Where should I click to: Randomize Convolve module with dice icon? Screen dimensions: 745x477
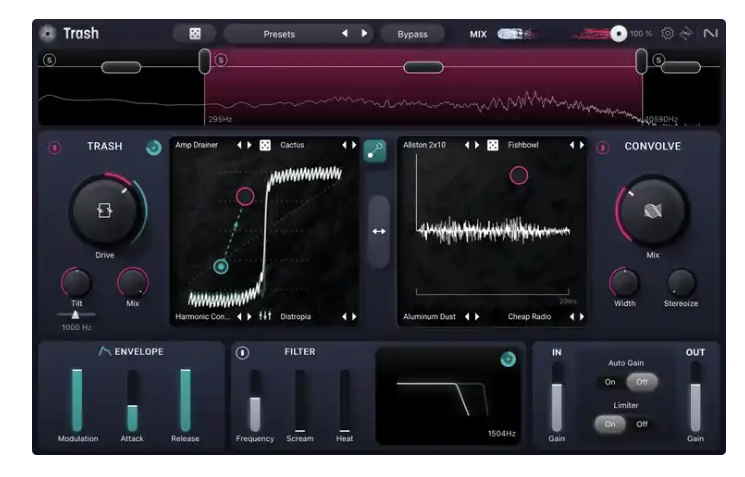(x=493, y=145)
